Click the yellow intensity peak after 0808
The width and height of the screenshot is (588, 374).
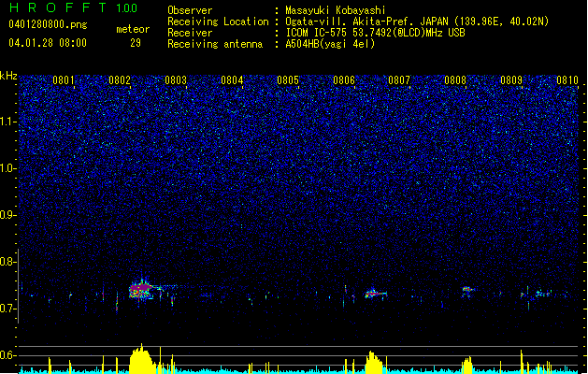point(467,365)
